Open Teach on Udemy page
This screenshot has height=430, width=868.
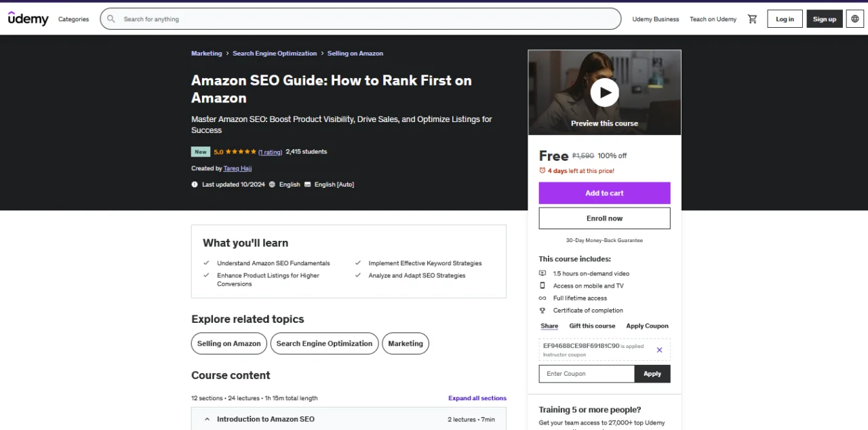click(713, 19)
